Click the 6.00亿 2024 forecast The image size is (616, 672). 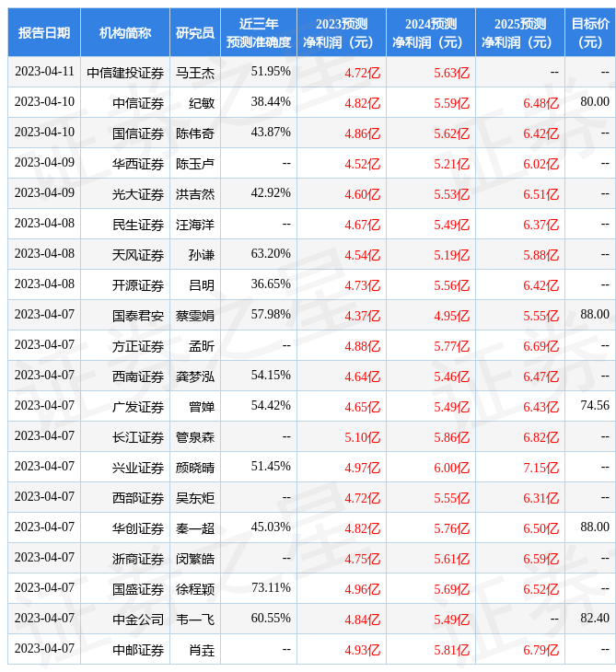pyautogui.click(x=451, y=468)
